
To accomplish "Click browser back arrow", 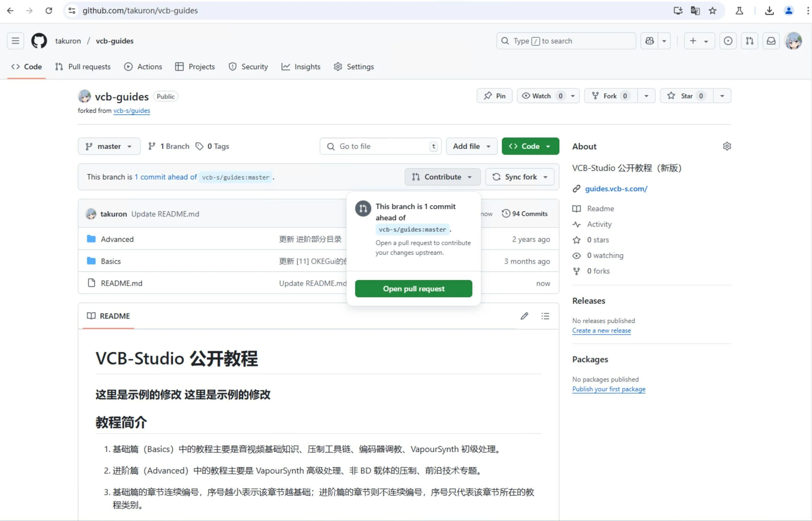I will coord(10,10).
